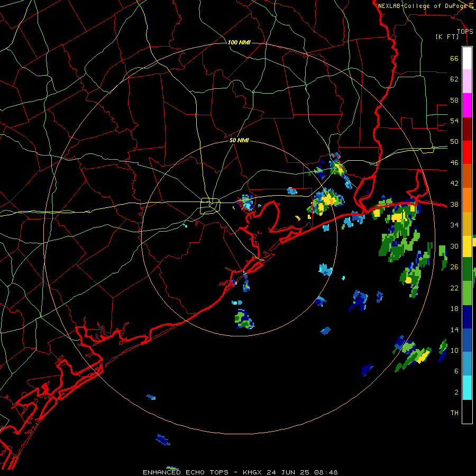The height and width of the screenshot is (476, 476).
Task: Click the legend value "54"
Action: [454, 121]
